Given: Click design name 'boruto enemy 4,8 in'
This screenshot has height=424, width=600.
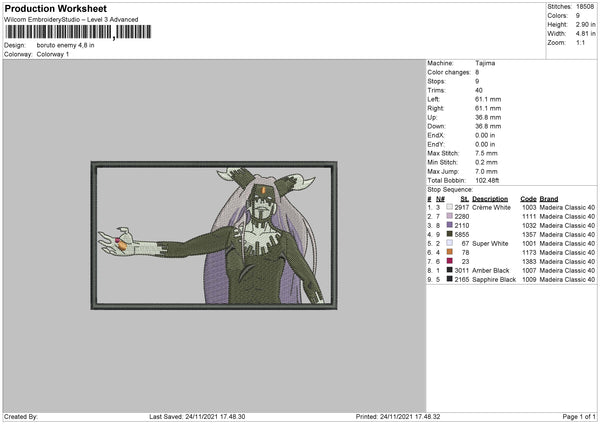Looking at the screenshot, I should 65,45.
